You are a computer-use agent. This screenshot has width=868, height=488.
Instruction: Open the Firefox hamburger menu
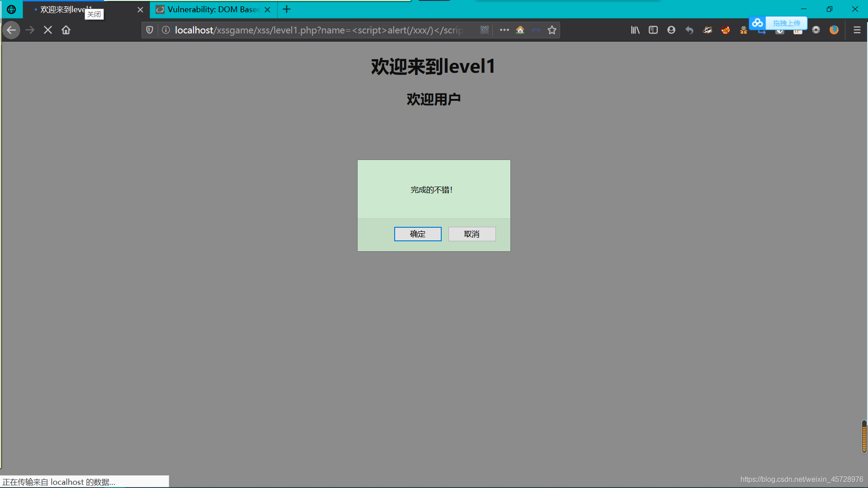857,30
